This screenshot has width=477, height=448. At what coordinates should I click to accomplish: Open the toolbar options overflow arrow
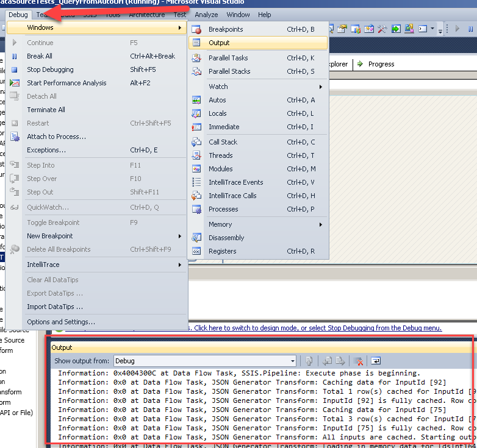440,30
